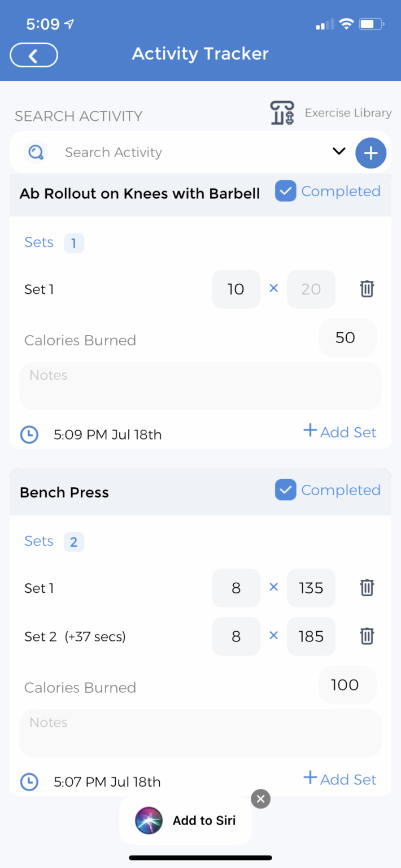
Task: Tap the clock icon next to 5:07 PM
Action: (x=29, y=782)
